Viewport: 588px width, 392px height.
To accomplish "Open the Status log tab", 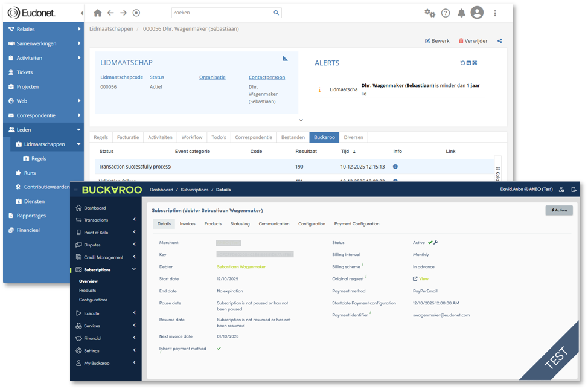I will coord(240,224).
